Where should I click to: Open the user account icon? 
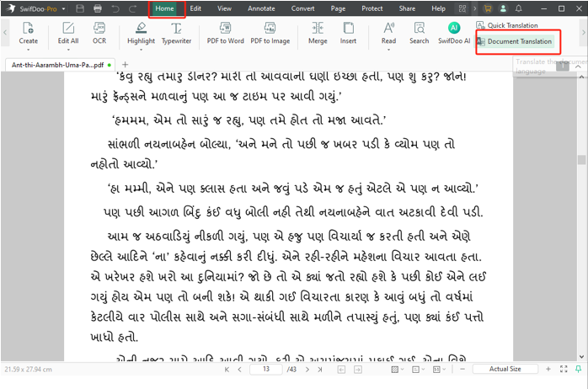[503, 8]
